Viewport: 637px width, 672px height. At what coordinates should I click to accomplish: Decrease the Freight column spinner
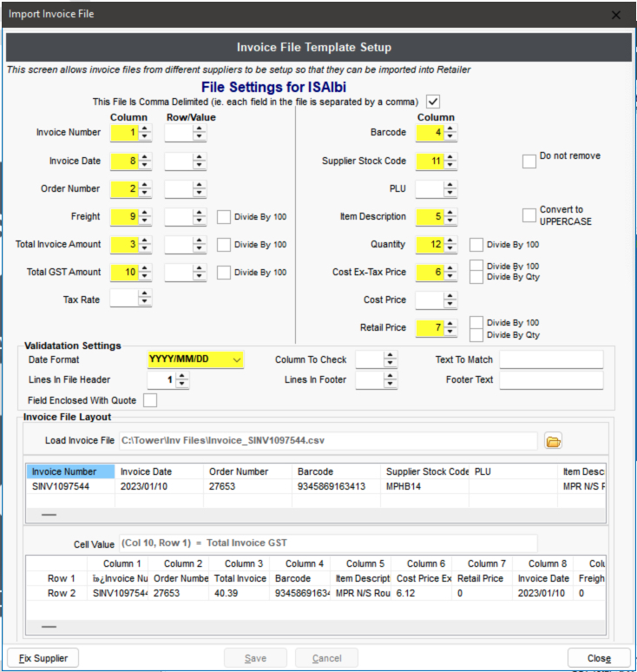tap(145, 221)
